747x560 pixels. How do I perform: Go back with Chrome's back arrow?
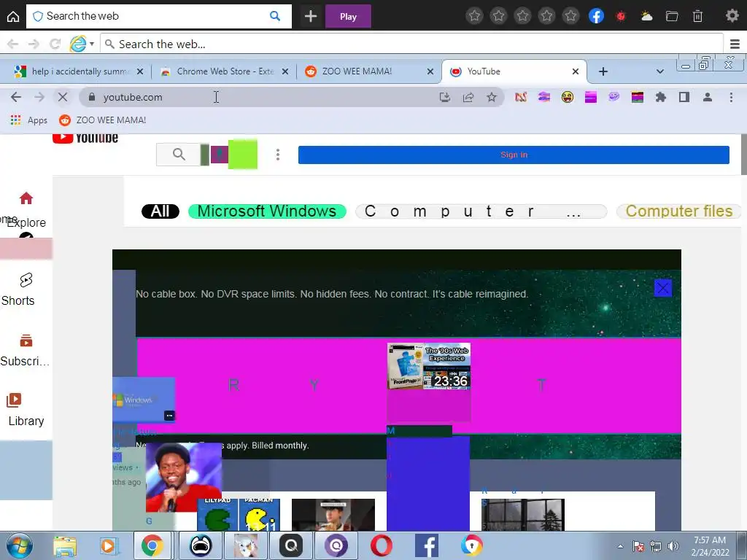[16, 97]
